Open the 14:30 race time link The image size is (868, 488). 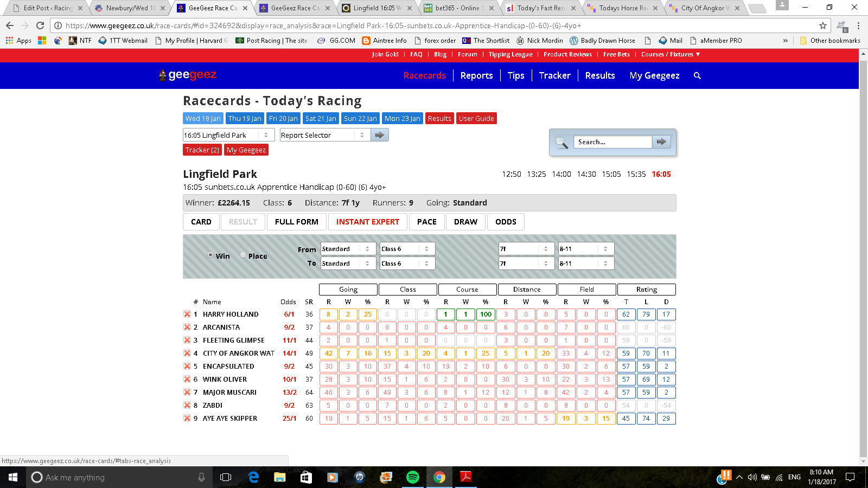pos(586,174)
